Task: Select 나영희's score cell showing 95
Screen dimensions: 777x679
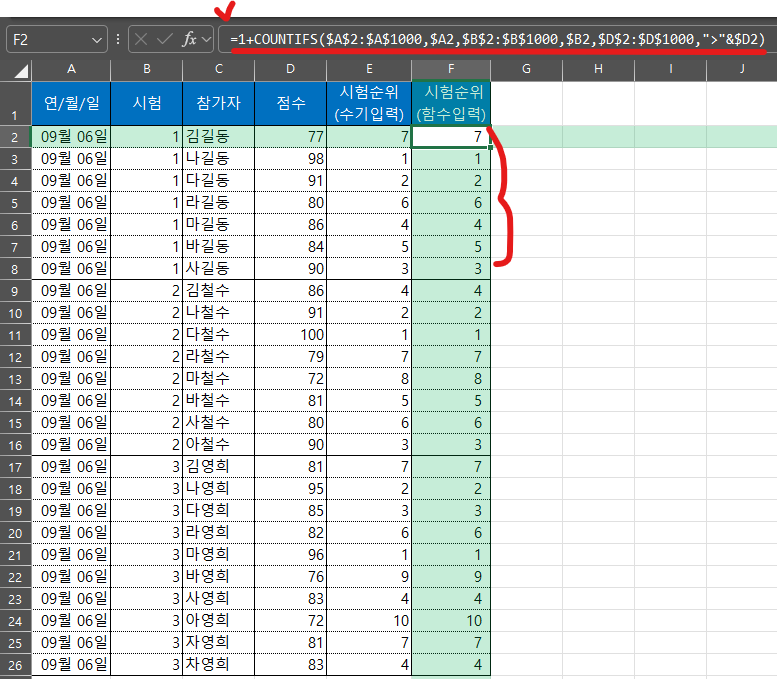Action: coord(290,489)
